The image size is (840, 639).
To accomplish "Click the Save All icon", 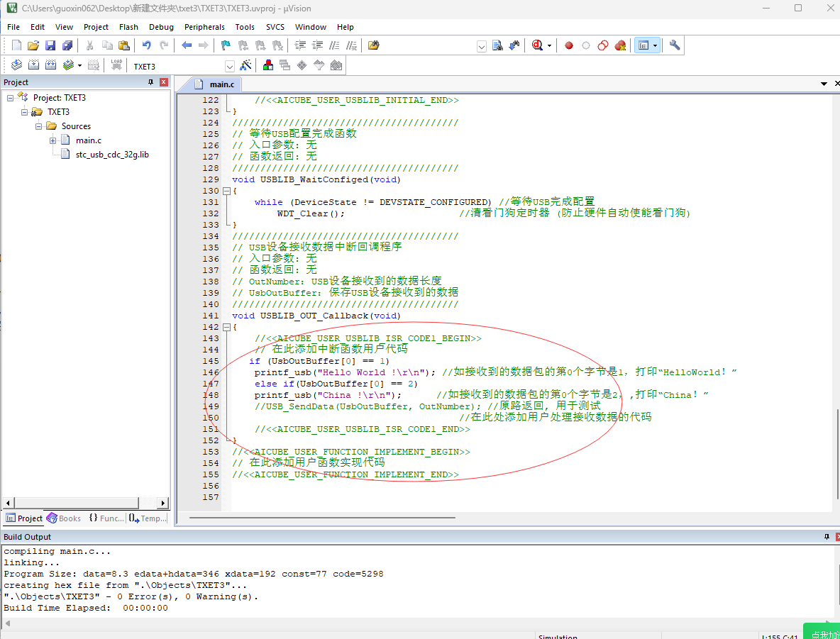I will click(x=67, y=45).
